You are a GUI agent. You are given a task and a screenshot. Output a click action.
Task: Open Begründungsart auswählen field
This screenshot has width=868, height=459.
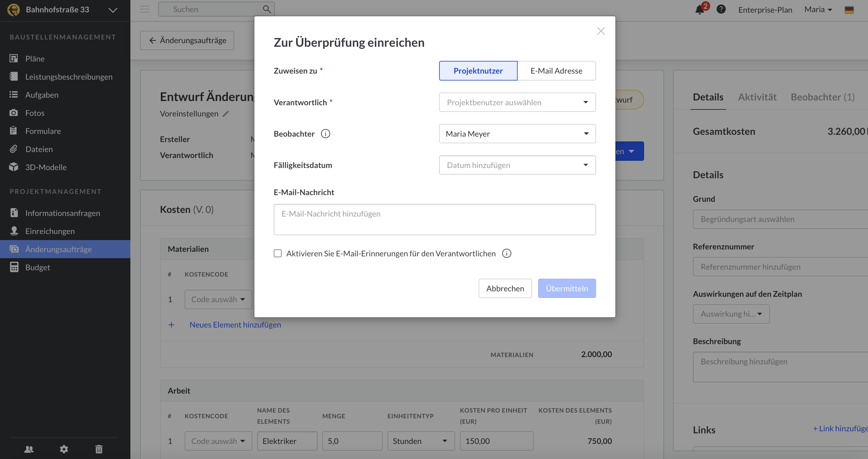pos(780,219)
